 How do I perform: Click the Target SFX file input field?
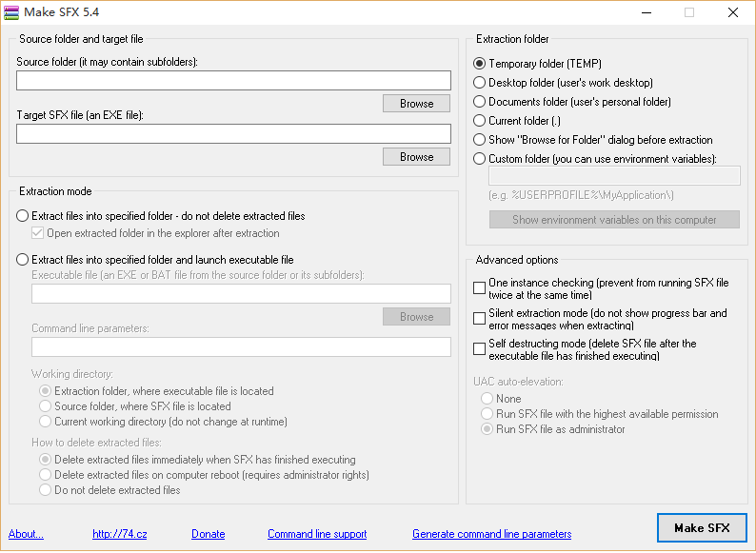click(x=233, y=133)
